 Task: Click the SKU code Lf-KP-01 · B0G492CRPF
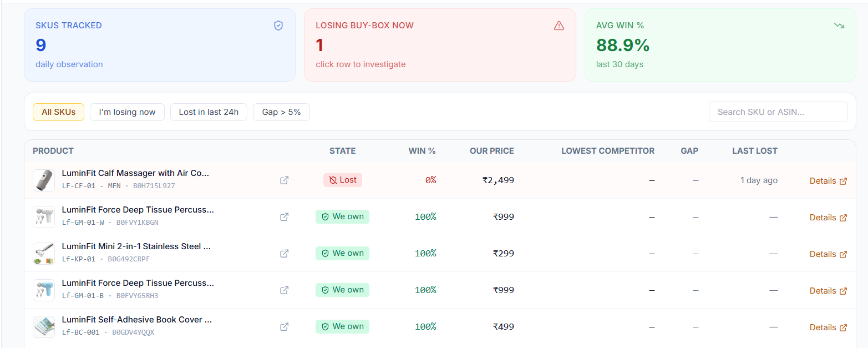click(105, 259)
